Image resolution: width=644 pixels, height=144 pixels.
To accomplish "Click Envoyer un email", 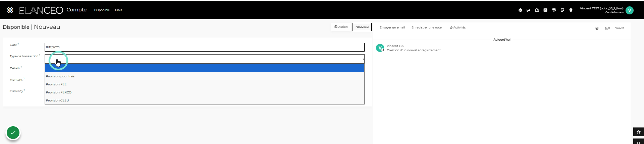I will 392,27.
